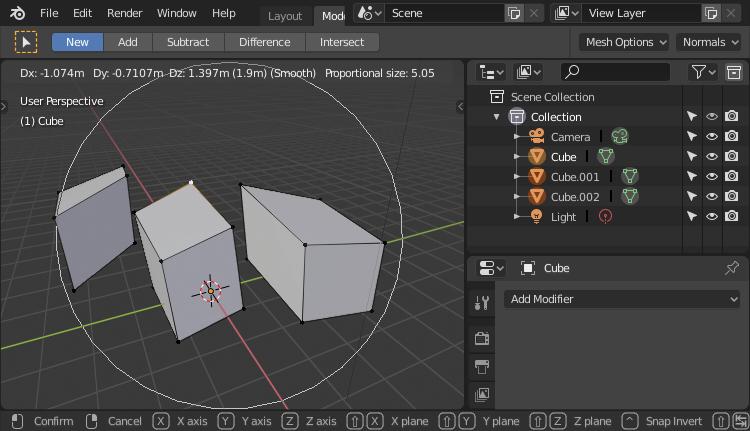Click the Light object icon
Screen dimensions: 750x431
pos(537,217)
